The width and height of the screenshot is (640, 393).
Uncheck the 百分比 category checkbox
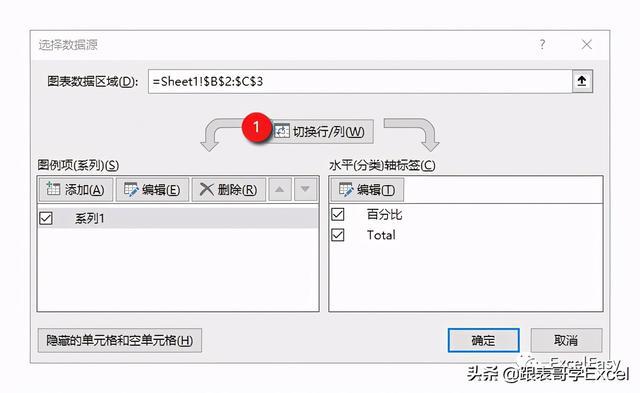pyautogui.click(x=338, y=214)
